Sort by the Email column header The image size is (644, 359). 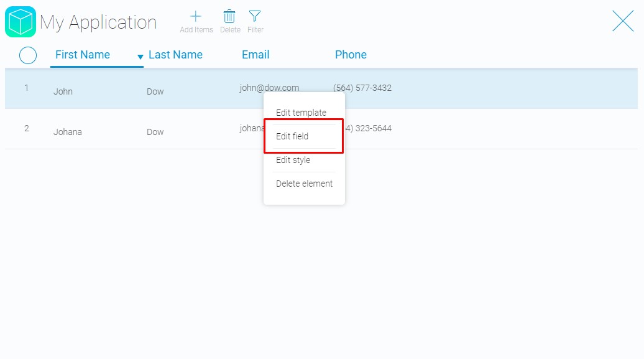click(x=255, y=55)
